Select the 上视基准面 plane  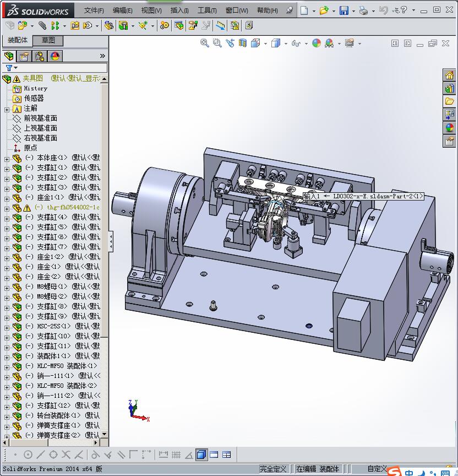click(x=40, y=128)
